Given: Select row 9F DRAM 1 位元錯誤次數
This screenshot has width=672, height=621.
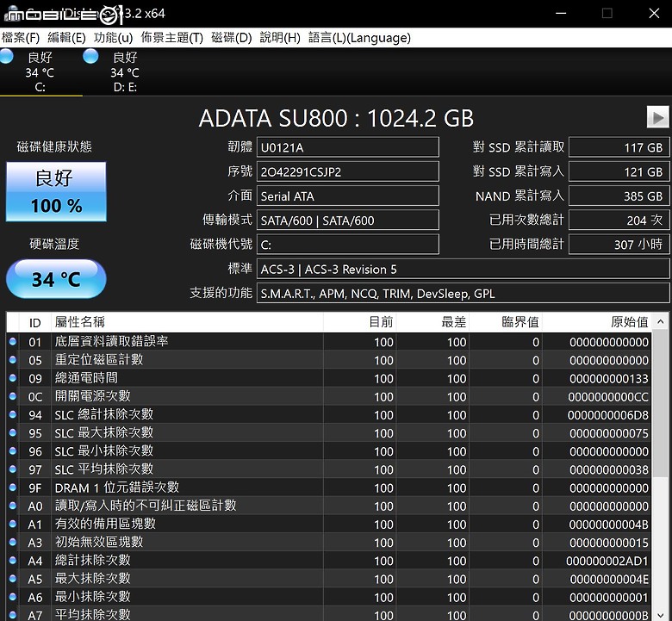Looking at the screenshot, I should 329,487.
